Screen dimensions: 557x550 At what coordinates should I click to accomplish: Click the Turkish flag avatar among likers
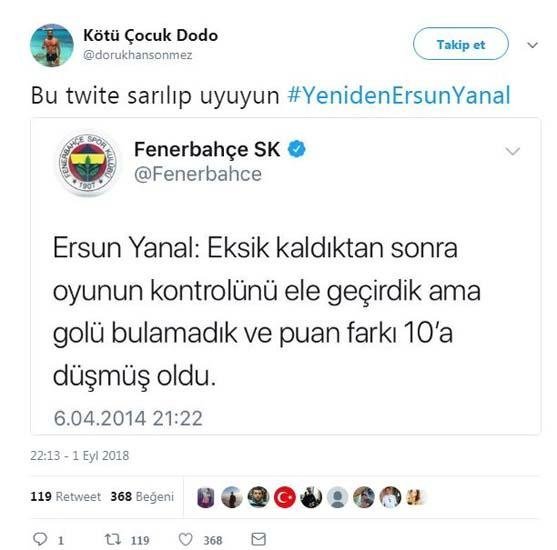pyautogui.click(x=285, y=497)
